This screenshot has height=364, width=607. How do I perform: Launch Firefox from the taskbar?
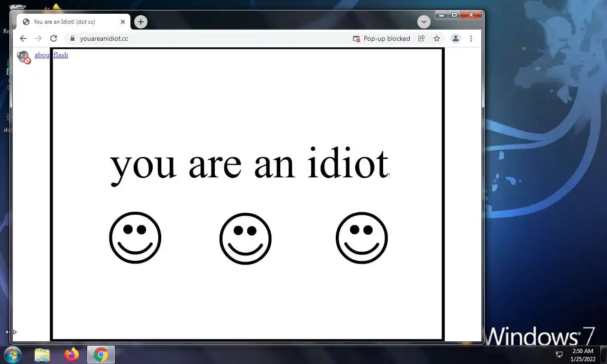click(72, 355)
